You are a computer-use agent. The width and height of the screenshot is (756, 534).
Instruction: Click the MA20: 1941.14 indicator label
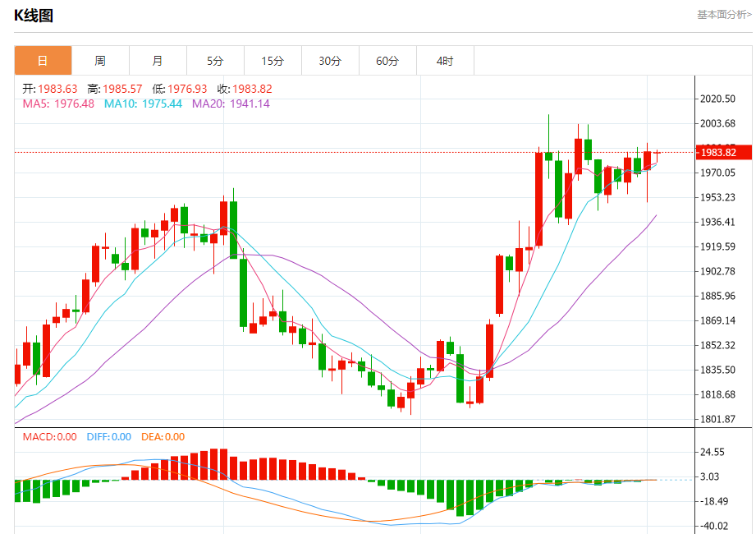click(x=231, y=104)
